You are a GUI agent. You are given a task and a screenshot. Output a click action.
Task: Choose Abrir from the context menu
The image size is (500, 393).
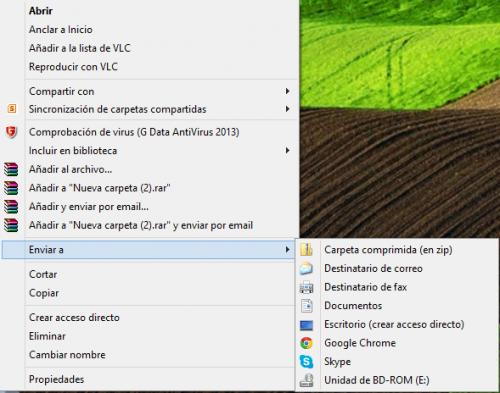41,11
